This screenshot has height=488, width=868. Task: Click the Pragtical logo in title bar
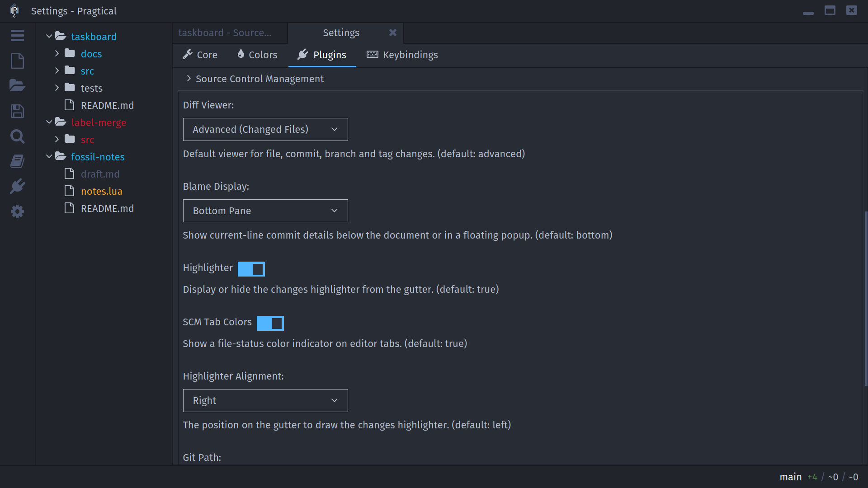14,11
